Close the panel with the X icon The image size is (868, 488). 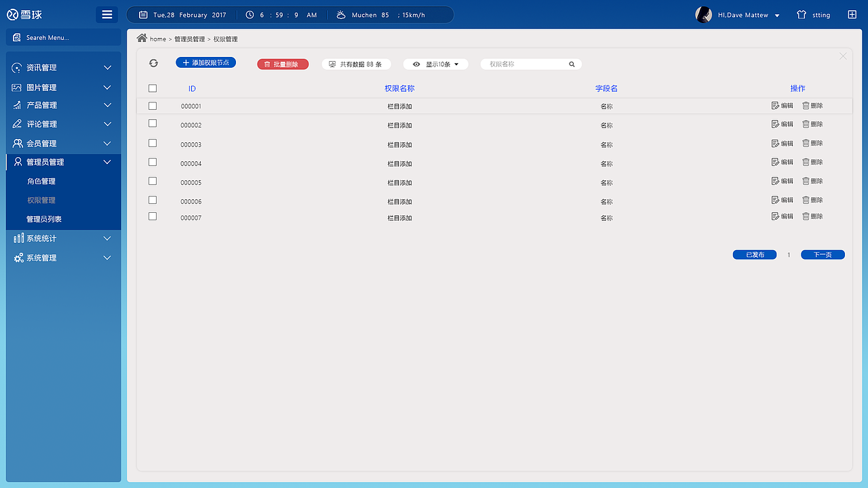[843, 56]
